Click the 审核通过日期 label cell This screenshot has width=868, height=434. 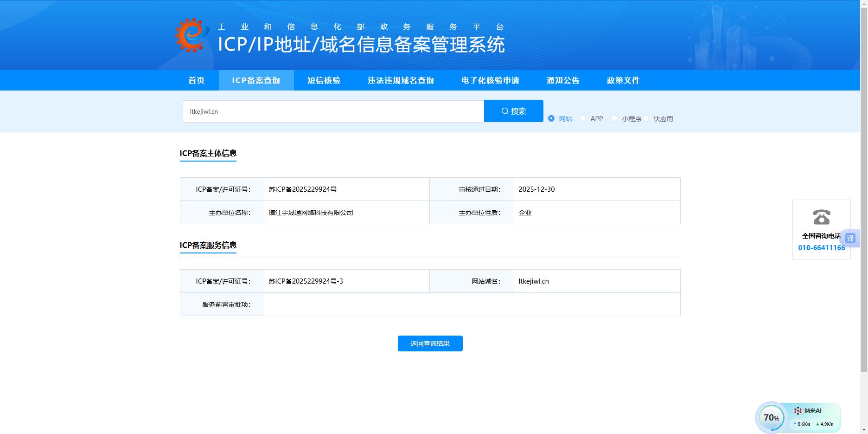472,189
